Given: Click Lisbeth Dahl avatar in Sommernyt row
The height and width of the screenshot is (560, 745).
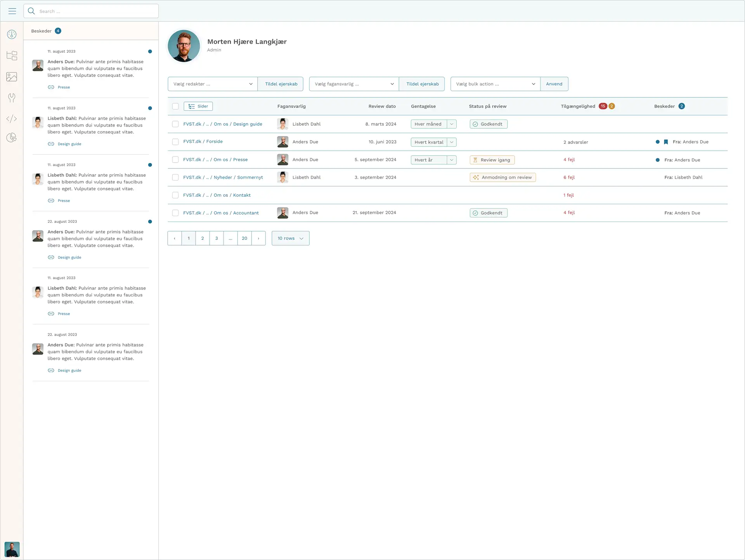Looking at the screenshot, I should pyautogui.click(x=283, y=177).
